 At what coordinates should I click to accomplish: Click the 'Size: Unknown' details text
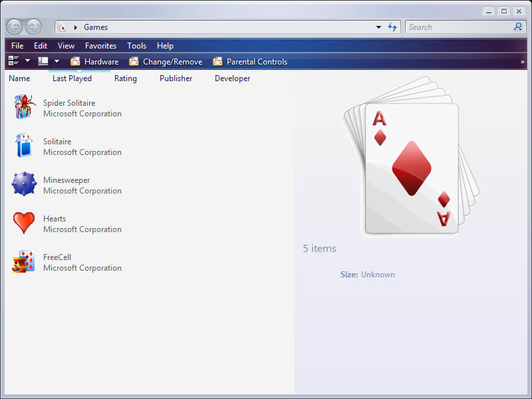(x=368, y=275)
